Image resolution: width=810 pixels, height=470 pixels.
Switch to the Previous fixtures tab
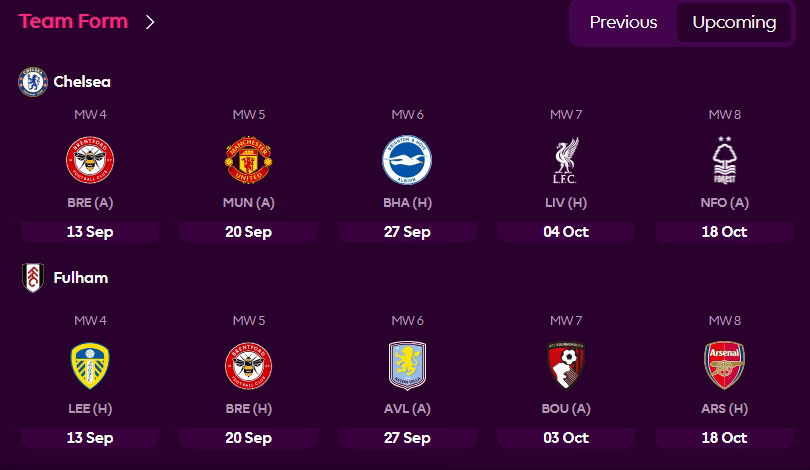(x=623, y=22)
